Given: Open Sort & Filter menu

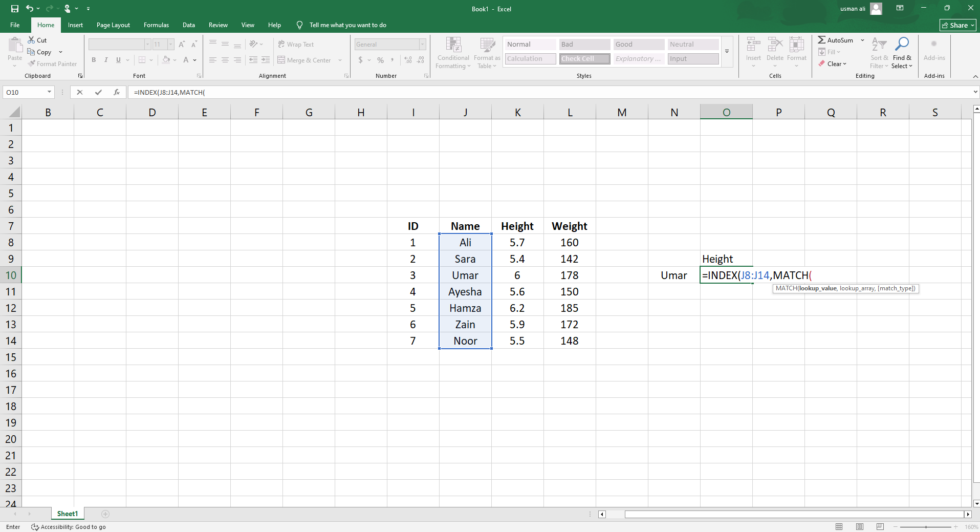Looking at the screenshot, I should pos(879,53).
